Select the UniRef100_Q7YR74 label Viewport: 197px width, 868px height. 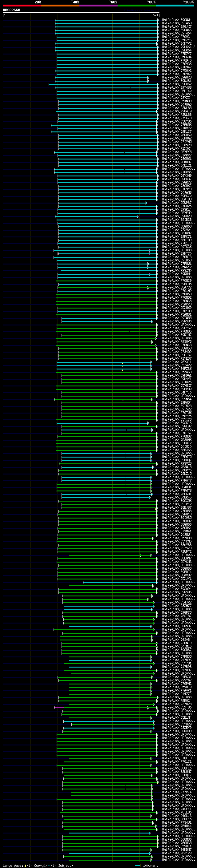tap(177, 792)
